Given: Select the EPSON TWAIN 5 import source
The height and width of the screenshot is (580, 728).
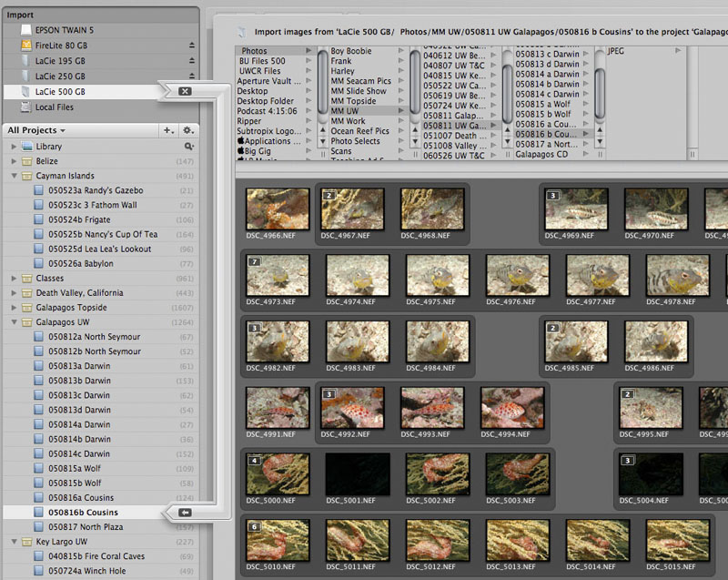Looking at the screenshot, I should [64, 30].
